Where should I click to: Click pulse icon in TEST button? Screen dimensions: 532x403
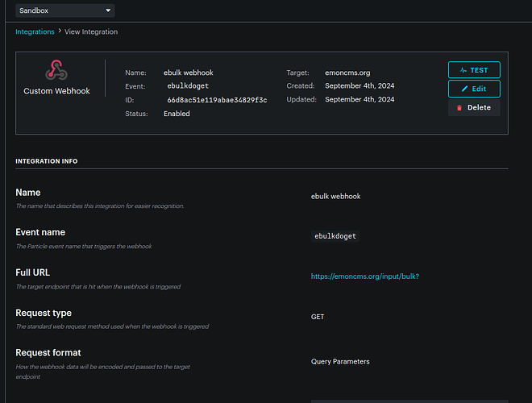coord(463,70)
